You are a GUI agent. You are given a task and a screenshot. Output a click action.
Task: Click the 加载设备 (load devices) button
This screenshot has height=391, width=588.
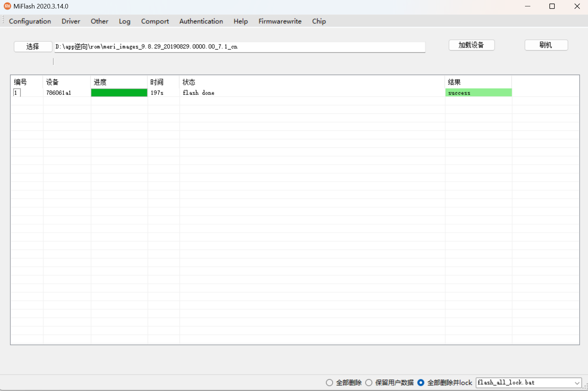pos(472,45)
